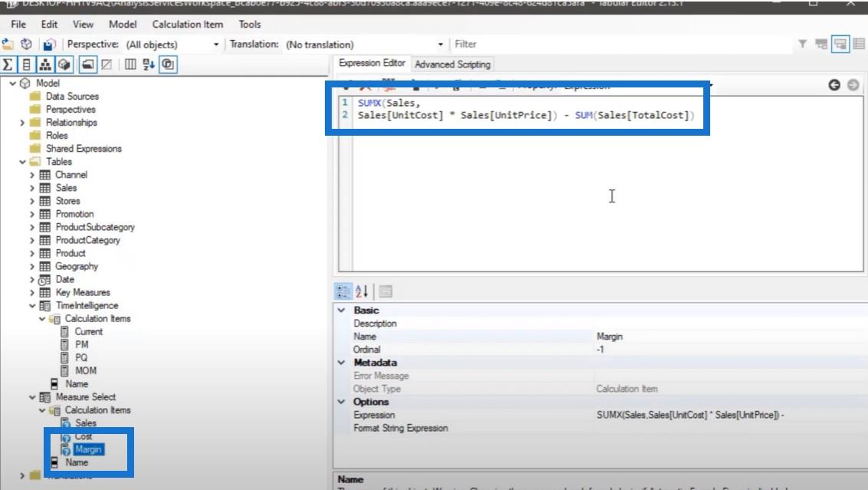Click the Categorized property grid icon

coord(343,291)
